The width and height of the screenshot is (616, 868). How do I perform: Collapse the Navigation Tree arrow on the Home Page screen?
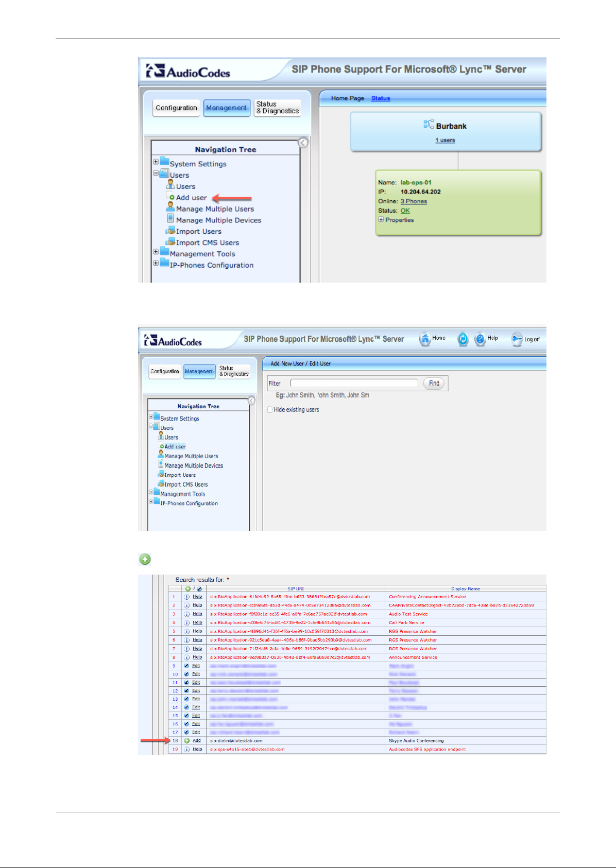click(x=303, y=143)
